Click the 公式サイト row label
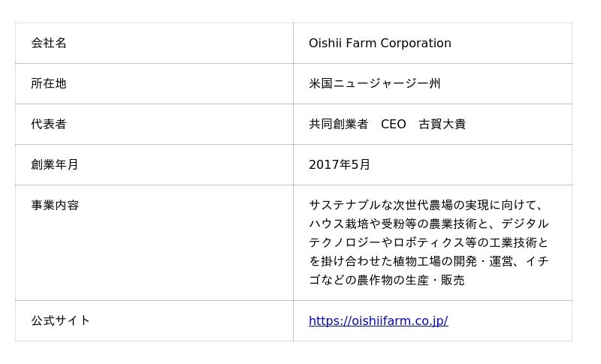Viewport: 601px width, 364px height. coord(60,321)
